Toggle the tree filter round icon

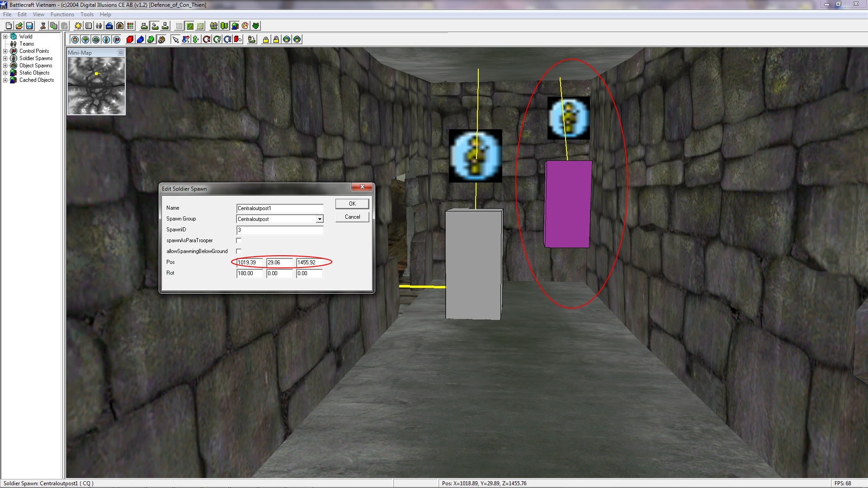(x=85, y=40)
